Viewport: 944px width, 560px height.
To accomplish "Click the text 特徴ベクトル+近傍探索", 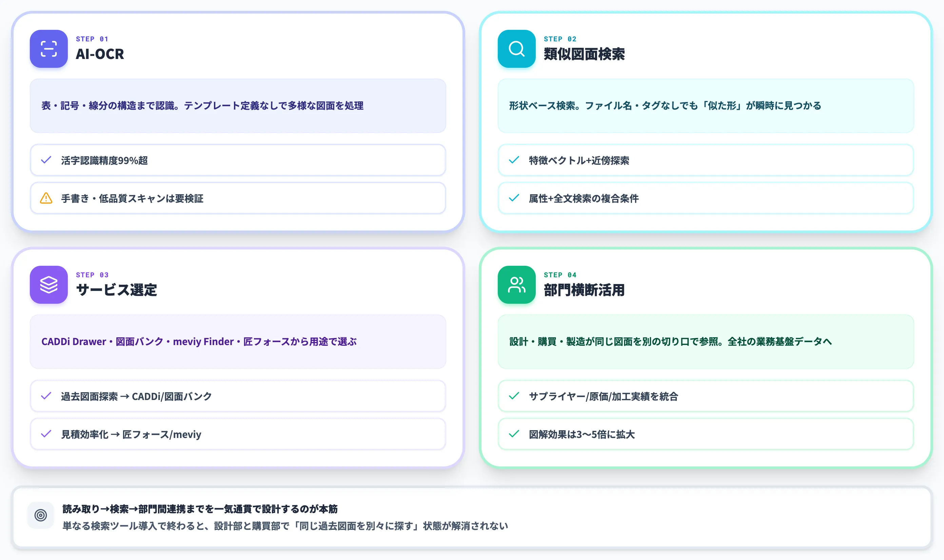I will (579, 160).
